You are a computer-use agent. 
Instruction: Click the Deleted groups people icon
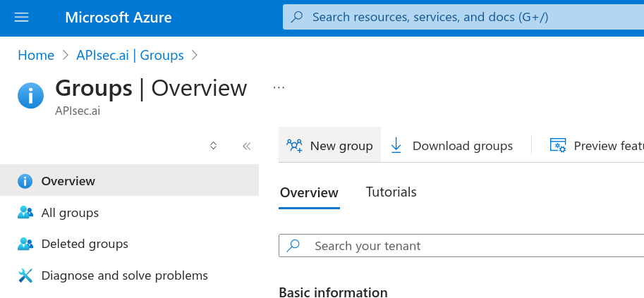click(x=25, y=244)
